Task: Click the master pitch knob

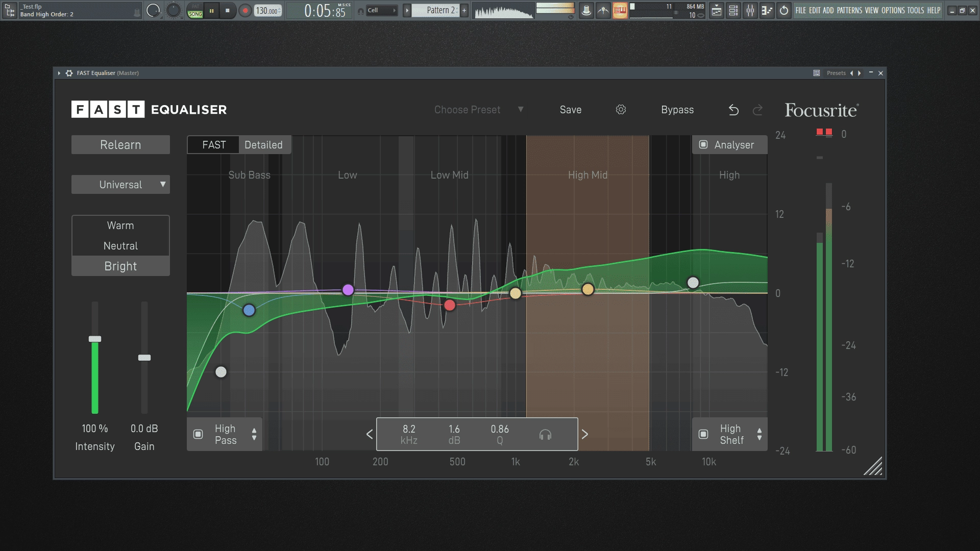Action: coord(174,10)
